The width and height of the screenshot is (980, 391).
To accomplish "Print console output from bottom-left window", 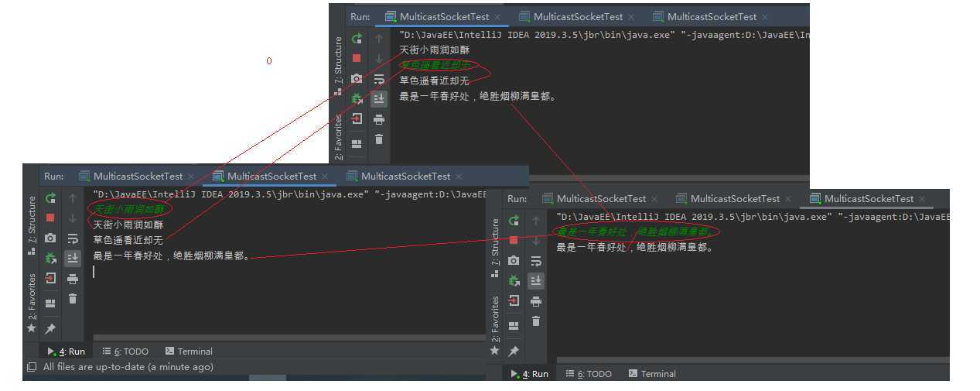I will point(73,279).
